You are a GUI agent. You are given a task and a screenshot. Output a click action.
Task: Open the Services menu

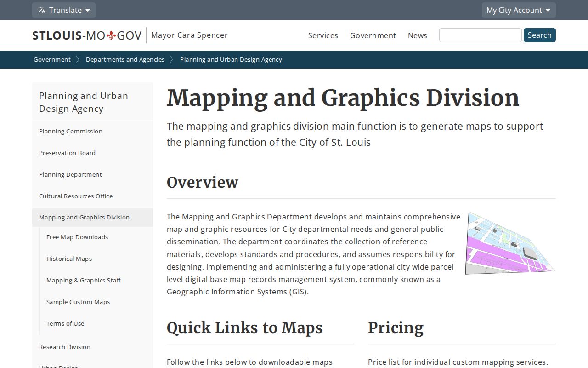coord(323,35)
